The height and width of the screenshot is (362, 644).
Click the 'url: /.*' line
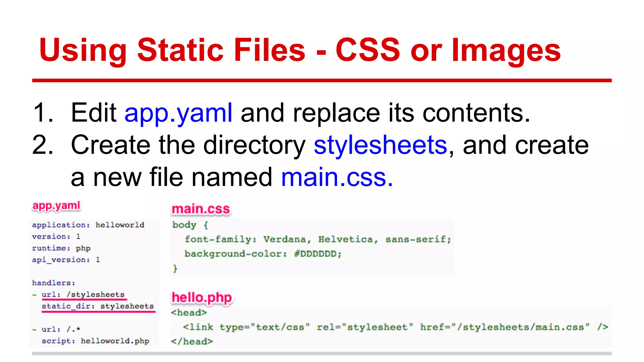click(x=61, y=329)
